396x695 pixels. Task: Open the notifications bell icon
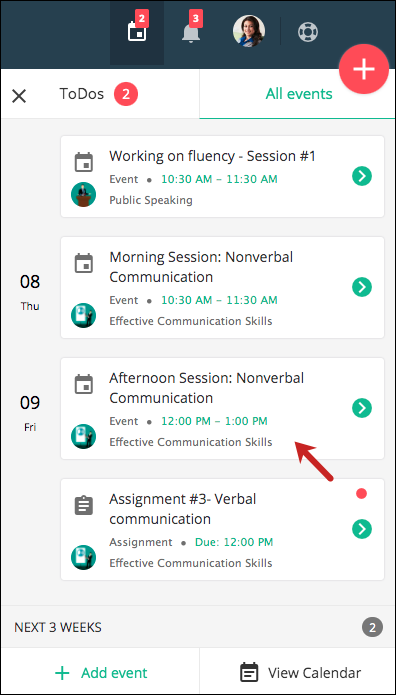[x=191, y=32]
